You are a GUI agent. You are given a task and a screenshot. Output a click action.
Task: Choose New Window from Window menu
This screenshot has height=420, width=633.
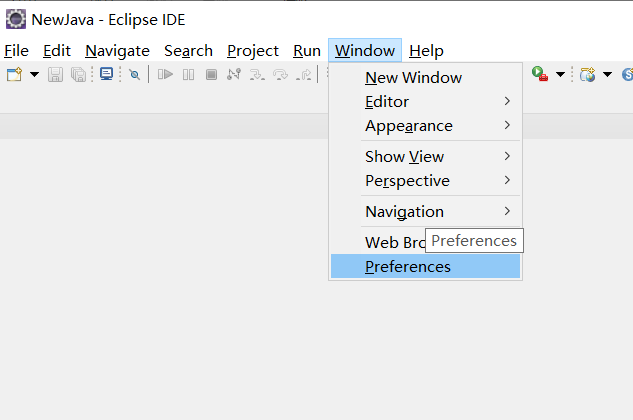[x=425, y=78]
